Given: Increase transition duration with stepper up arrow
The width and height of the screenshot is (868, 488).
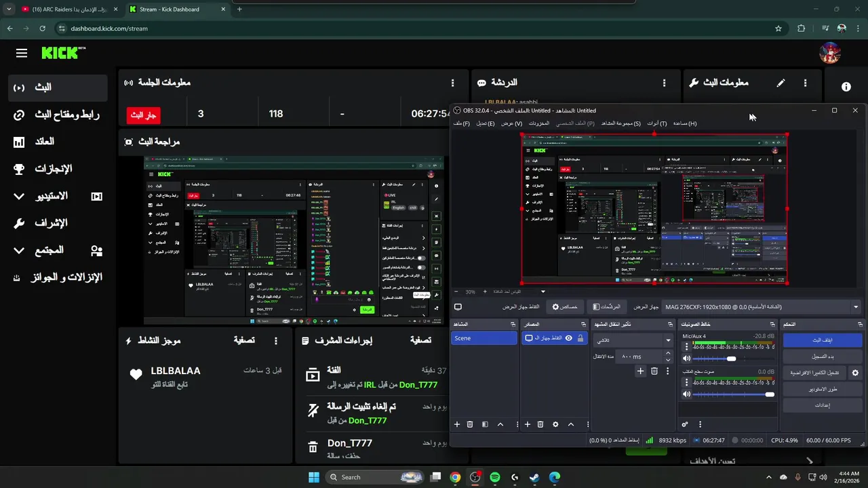Looking at the screenshot, I should 668,352.
